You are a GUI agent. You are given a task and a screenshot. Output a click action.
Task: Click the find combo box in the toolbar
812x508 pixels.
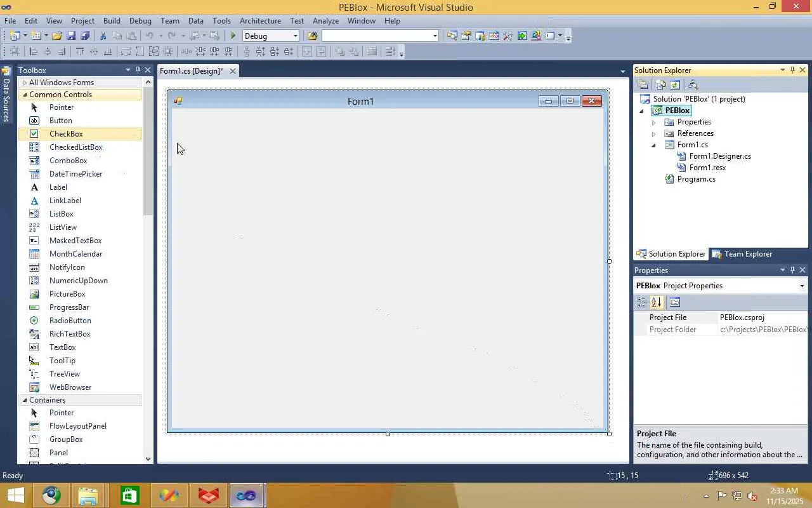(x=381, y=36)
